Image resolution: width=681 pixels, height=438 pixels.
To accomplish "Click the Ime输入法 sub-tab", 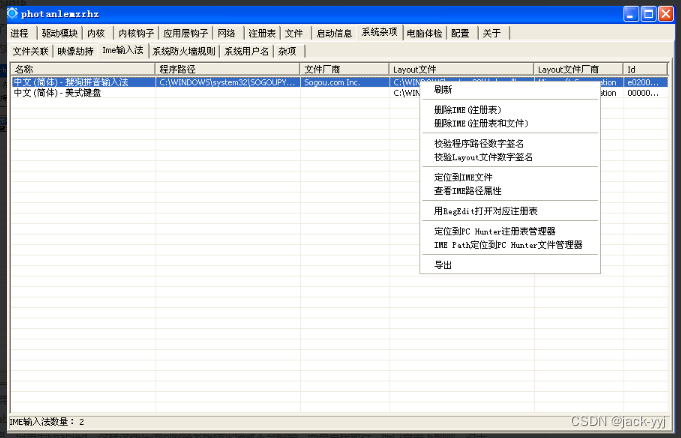I will tap(123, 50).
